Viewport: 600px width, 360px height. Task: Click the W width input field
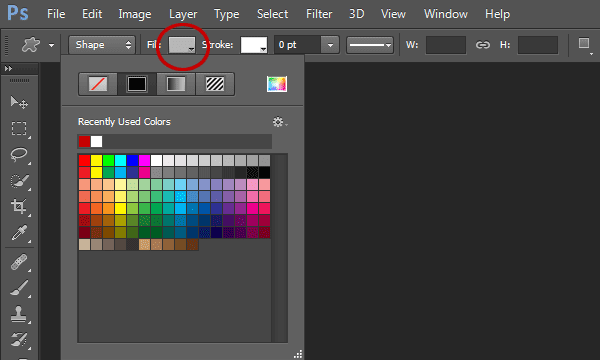[446, 45]
